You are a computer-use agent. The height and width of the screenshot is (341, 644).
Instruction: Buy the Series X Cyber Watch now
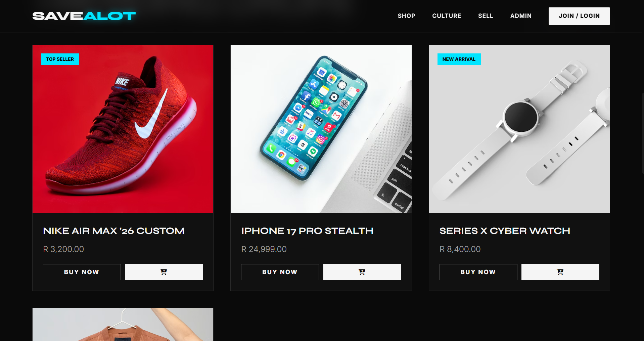tap(478, 272)
